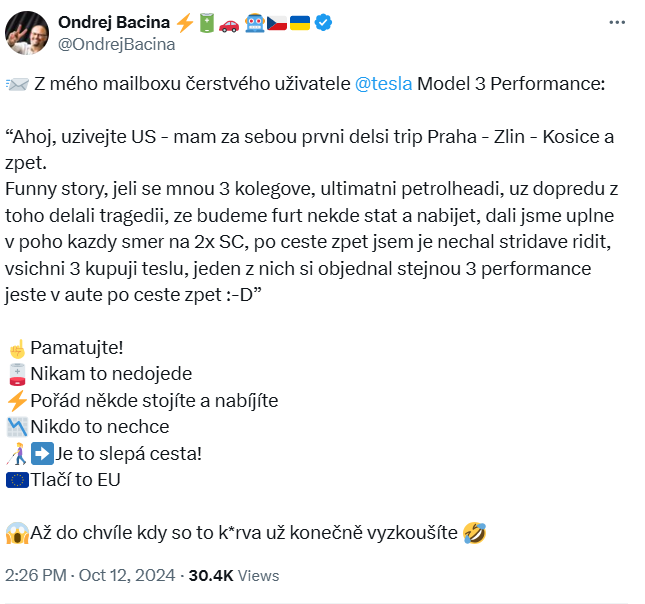
Task: Click the envelope emoji starting the tweet
Action: pyautogui.click(x=17, y=84)
